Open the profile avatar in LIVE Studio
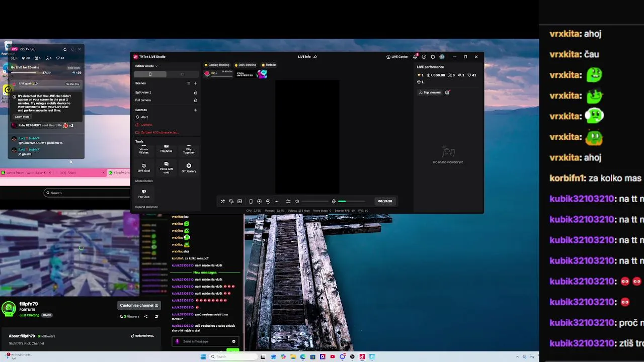 point(442,57)
